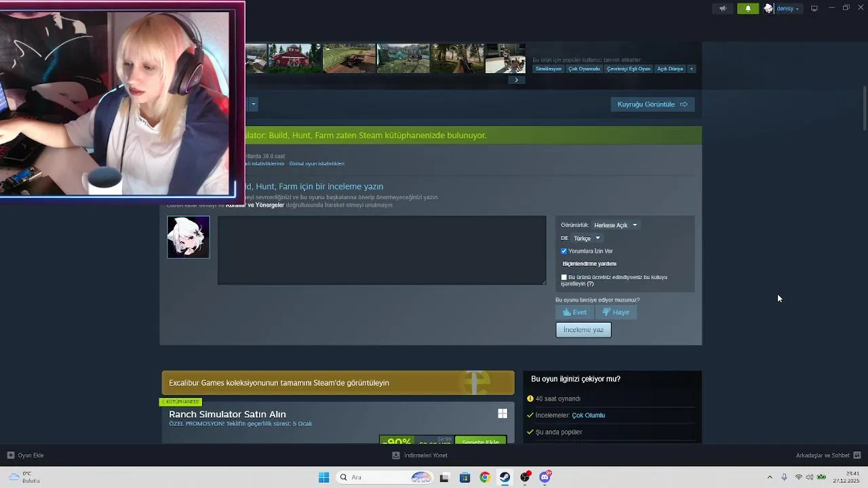
Task: Open Görünürlük Herkese Açık dropdown
Action: [x=616, y=225]
